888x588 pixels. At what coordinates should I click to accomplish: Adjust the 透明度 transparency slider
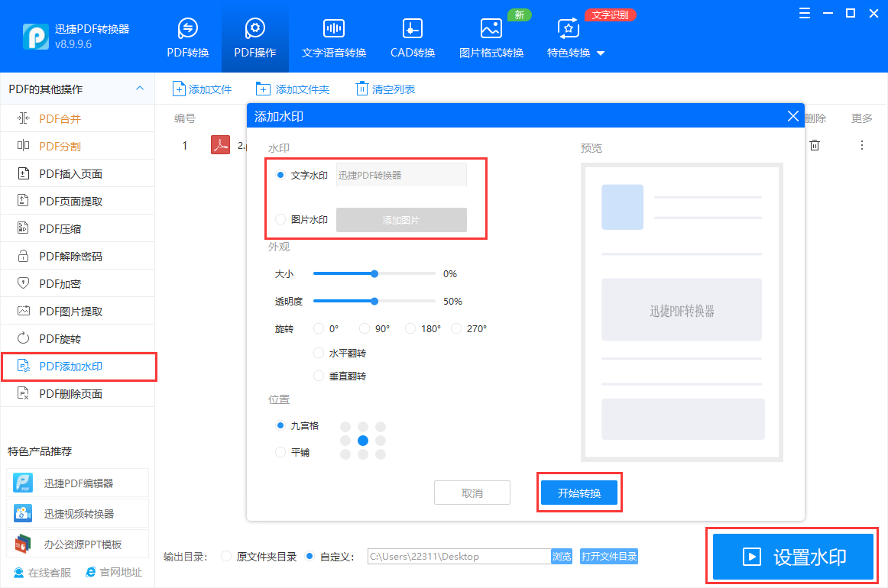374,301
